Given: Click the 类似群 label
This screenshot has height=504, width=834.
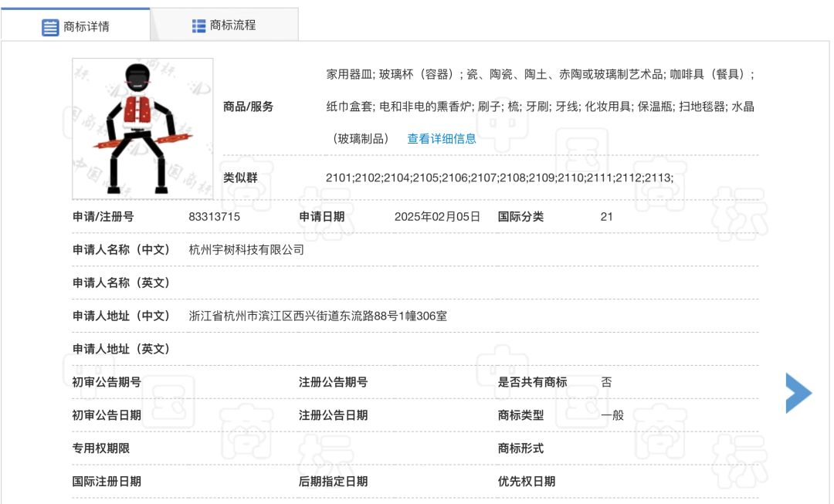Looking at the screenshot, I should pyautogui.click(x=240, y=178).
